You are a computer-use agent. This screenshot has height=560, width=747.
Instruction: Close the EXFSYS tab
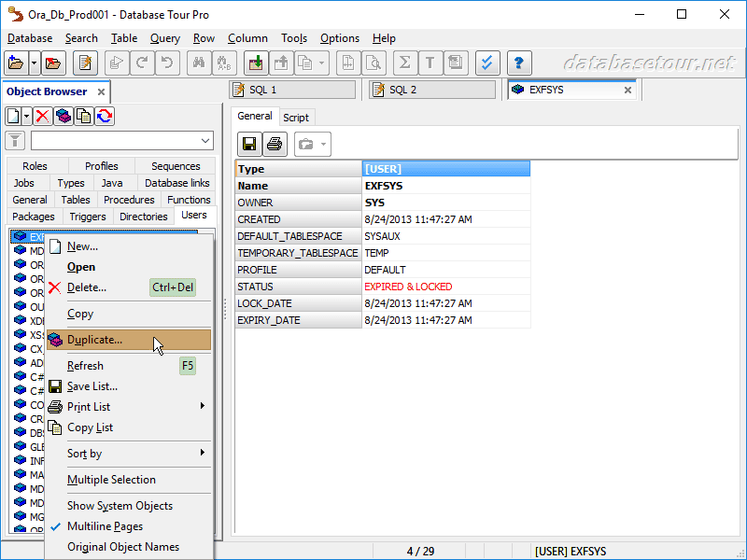(x=627, y=91)
